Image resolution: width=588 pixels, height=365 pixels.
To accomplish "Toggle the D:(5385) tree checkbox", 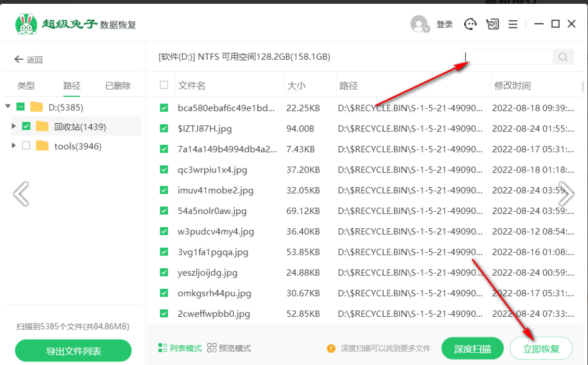I will point(21,107).
